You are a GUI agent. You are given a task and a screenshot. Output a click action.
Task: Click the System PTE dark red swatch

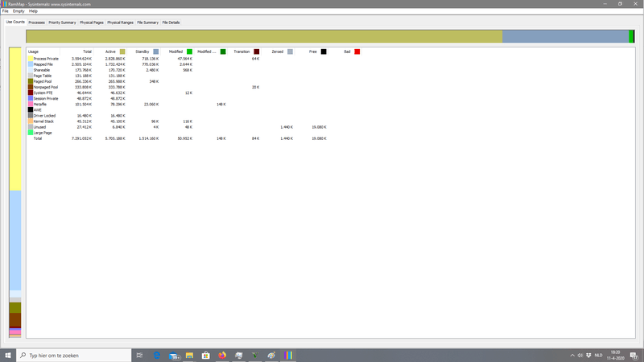pyautogui.click(x=31, y=93)
